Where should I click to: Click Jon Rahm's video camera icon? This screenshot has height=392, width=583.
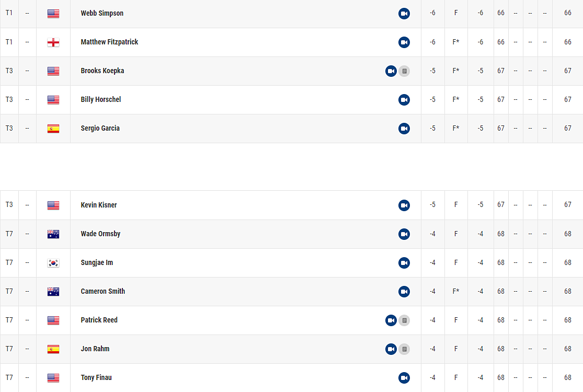coord(391,349)
